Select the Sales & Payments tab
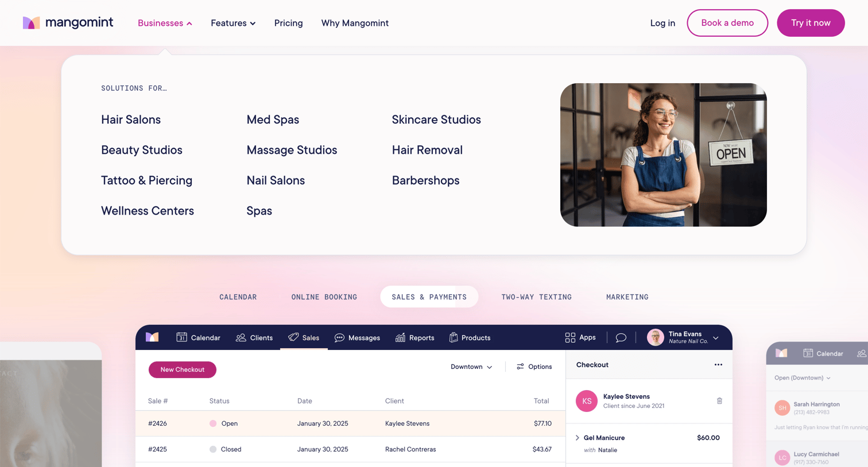 (429, 297)
